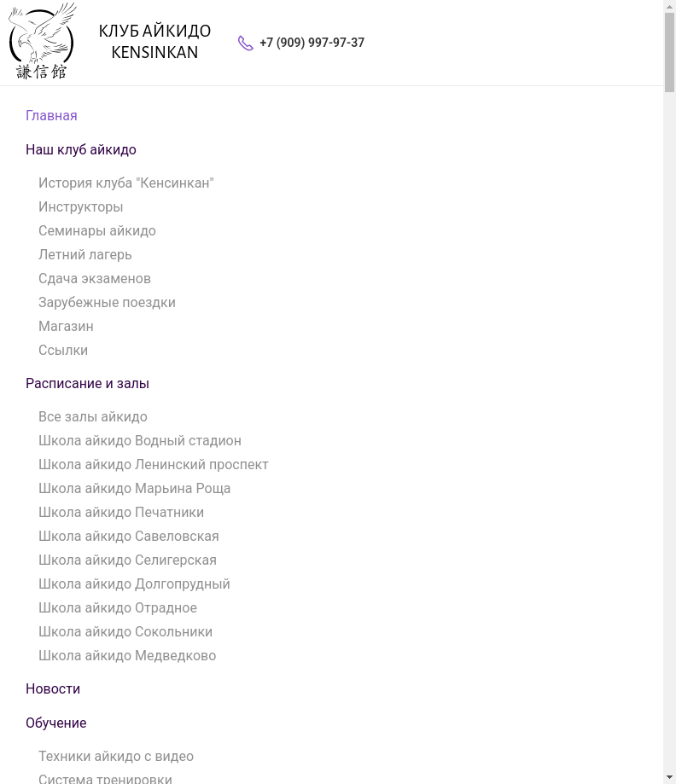
Task: Select Семинары айкидо link
Action: [97, 231]
